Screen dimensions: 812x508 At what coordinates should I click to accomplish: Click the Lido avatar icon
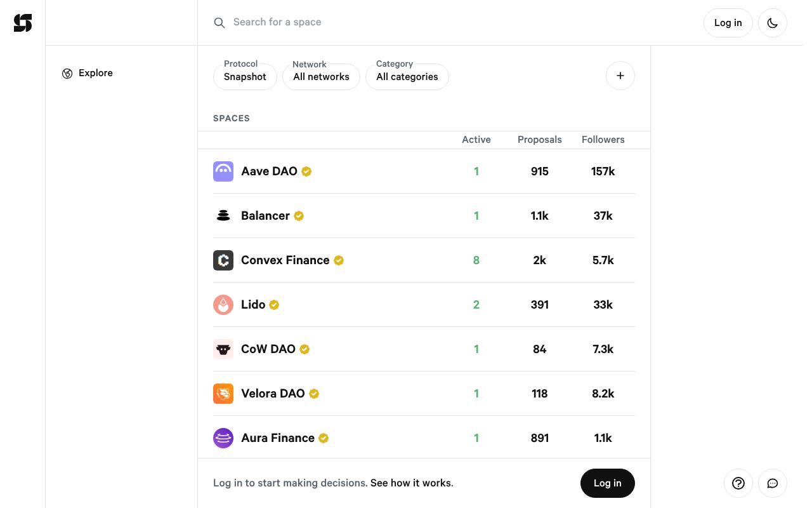(x=223, y=305)
